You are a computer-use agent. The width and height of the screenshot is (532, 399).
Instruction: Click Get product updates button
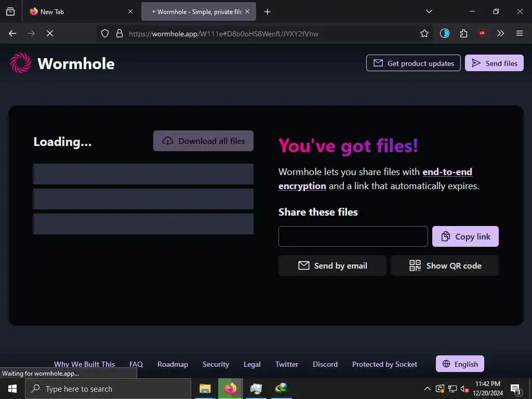click(413, 63)
